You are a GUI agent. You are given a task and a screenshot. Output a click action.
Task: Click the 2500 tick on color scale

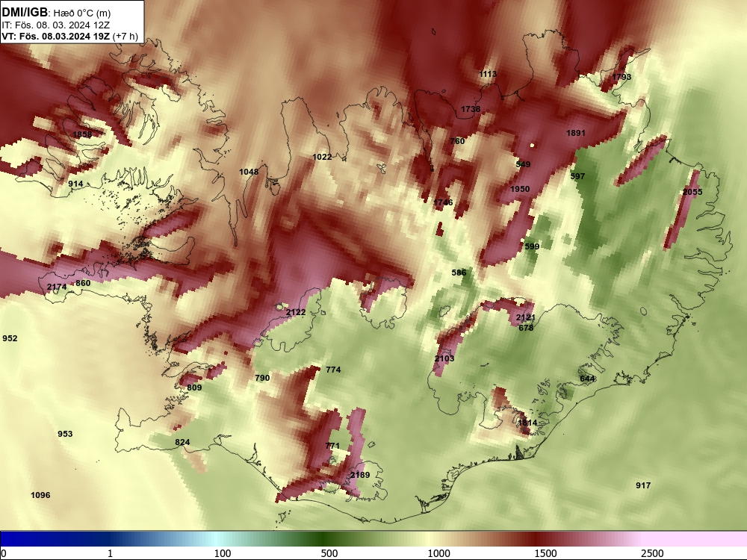pos(652,553)
